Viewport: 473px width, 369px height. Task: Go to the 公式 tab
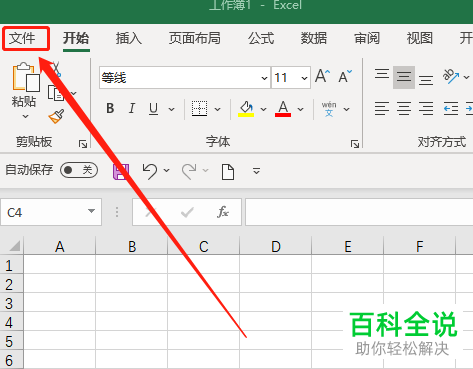pyautogui.click(x=261, y=38)
